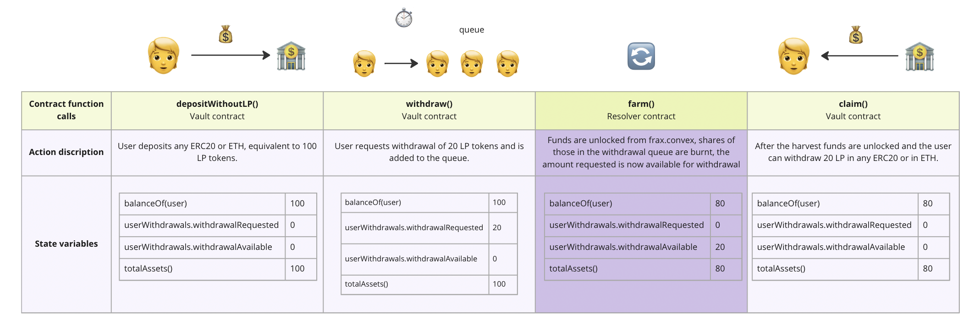The width and height of the screenshot is (980, 332).
Task: Select the depositWithoutLP() header cell
Action: click(217, 111)
